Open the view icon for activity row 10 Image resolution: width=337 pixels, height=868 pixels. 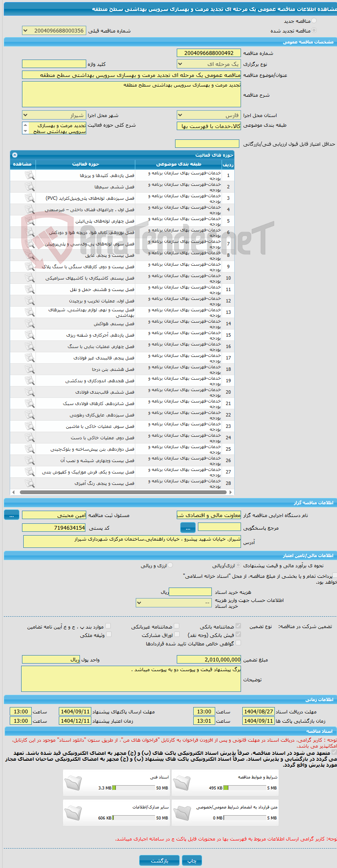[x=30, y=278]
